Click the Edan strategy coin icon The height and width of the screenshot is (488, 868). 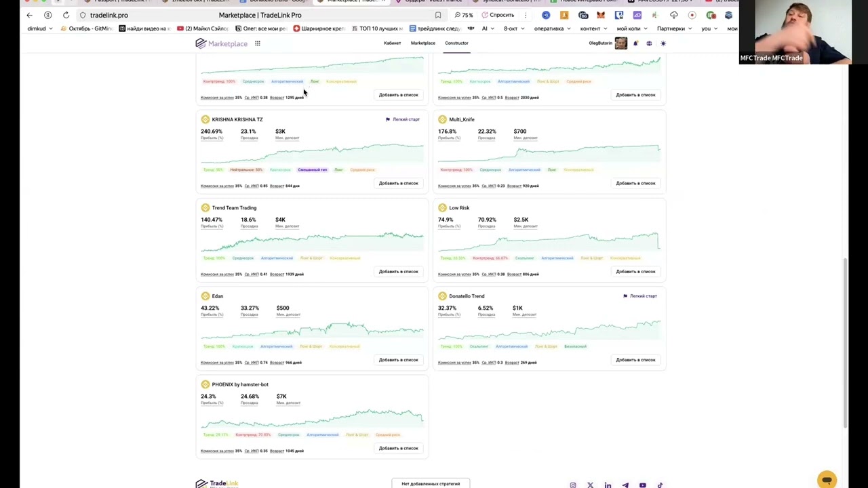click(205, 296)
